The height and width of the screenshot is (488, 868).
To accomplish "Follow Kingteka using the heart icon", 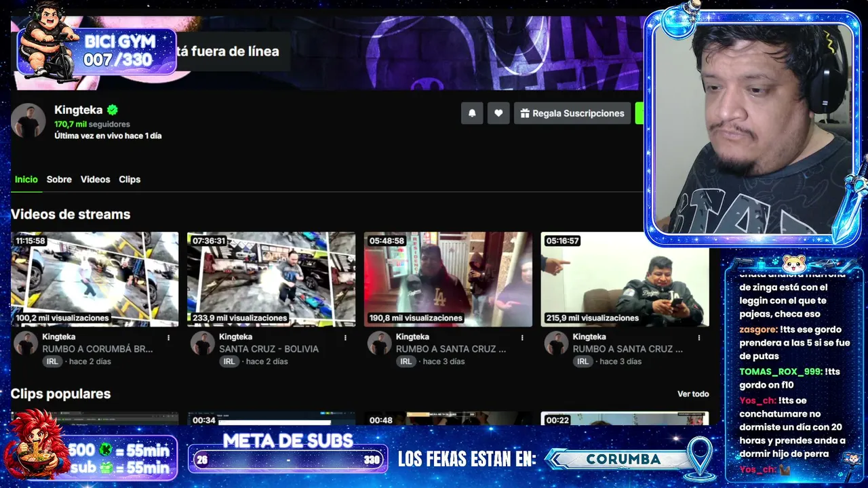I will [498, 113].
